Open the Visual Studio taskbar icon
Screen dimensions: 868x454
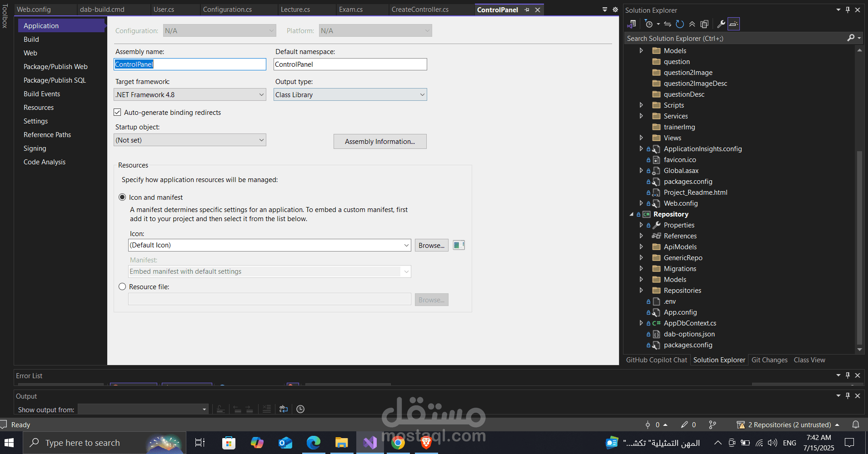pyautogui.click(x=370, y=443)
